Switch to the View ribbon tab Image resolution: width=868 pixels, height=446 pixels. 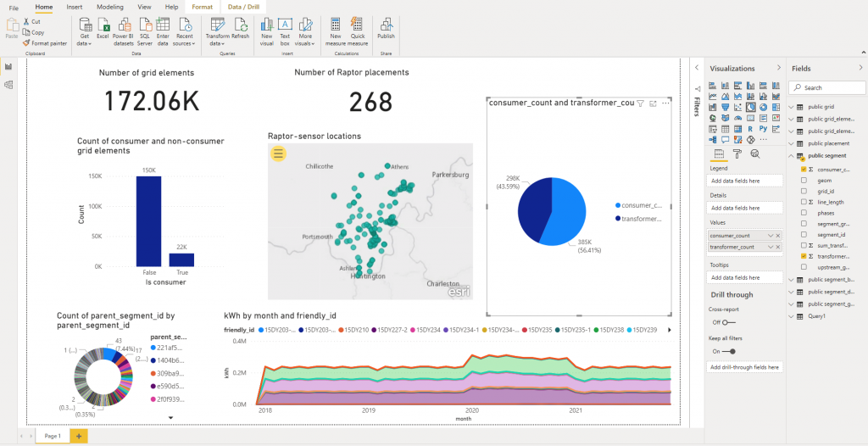[x=144, y=7]
